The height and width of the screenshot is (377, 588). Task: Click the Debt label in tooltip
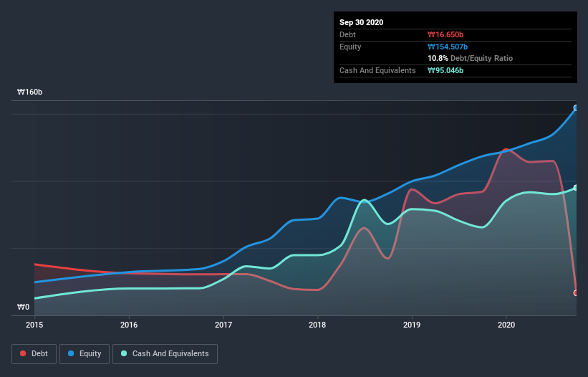(x=347, y=34)
